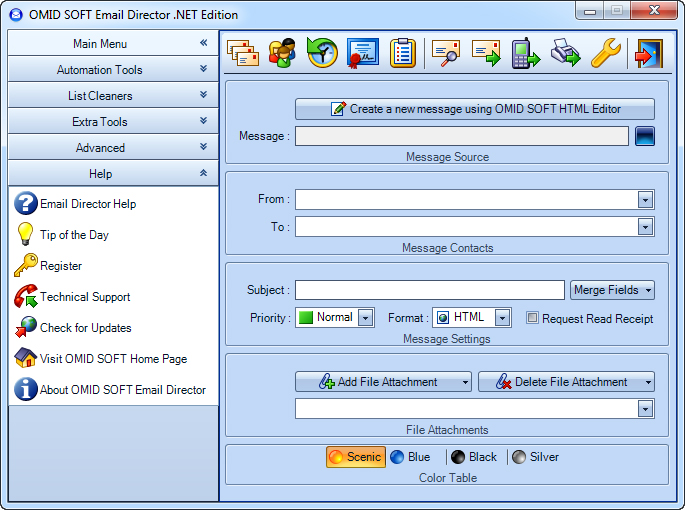Expand the Automation Tools section

pos(113,69)
